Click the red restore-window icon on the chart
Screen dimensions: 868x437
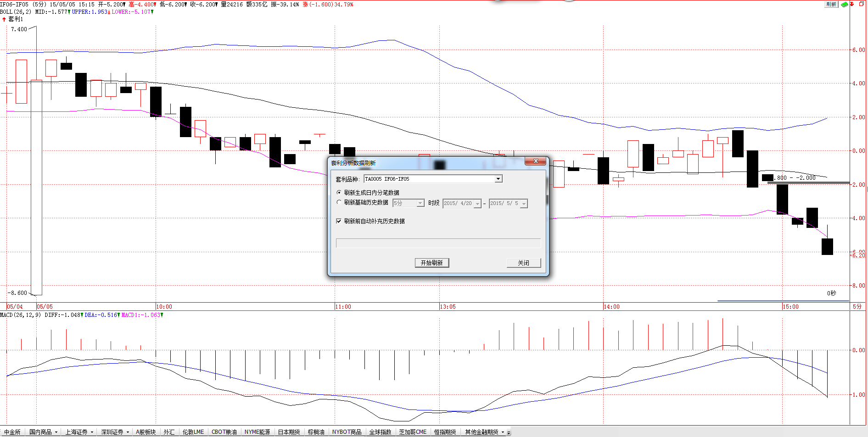coord(861,4)
